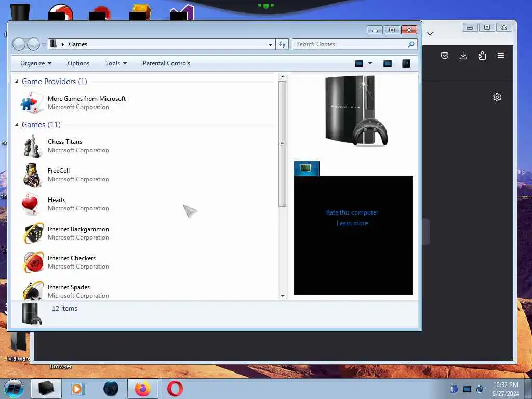Open media player taskbar icon
The height and width of the screenshot is (399, 532).
77,389
